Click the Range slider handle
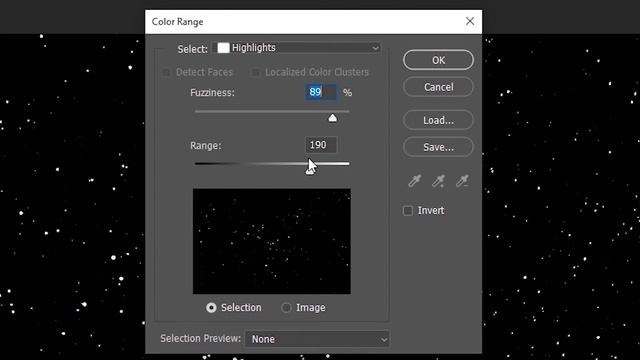Viewport: 640px width, 360px height. click(x=310, y=171)
